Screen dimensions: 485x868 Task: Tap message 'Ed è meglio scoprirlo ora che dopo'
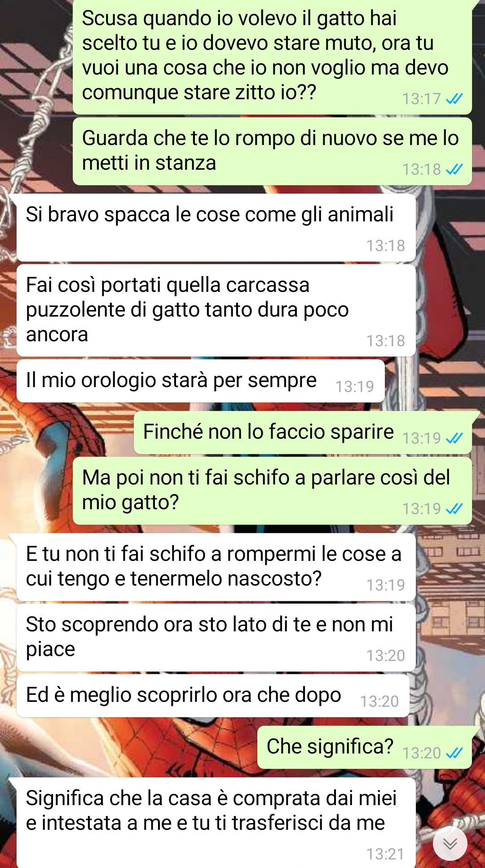point(213,696)
